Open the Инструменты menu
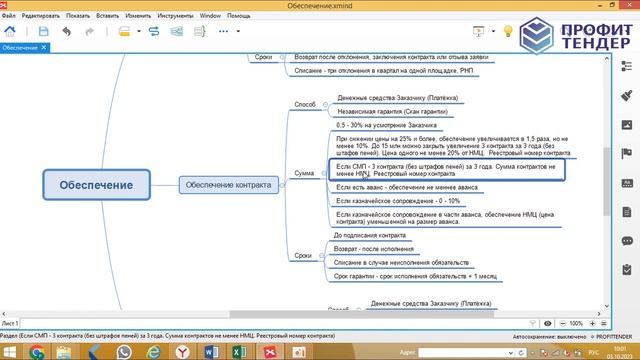 pos(176,16)
